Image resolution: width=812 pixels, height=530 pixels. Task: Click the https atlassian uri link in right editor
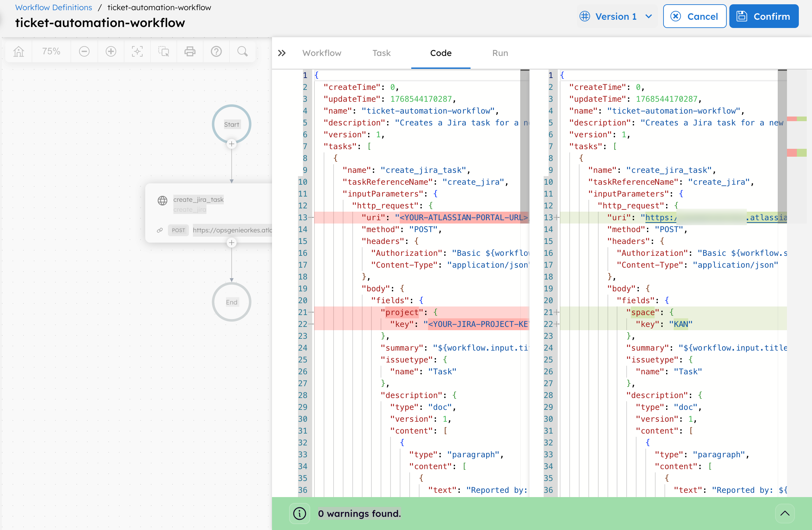click(x=716, y=218)
